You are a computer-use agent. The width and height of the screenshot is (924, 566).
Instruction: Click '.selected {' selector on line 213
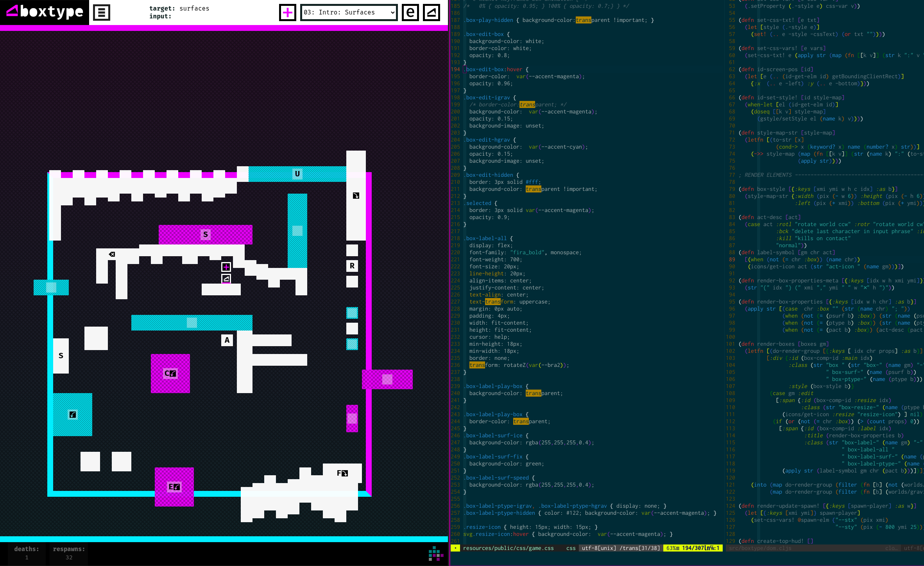[480, 203]
